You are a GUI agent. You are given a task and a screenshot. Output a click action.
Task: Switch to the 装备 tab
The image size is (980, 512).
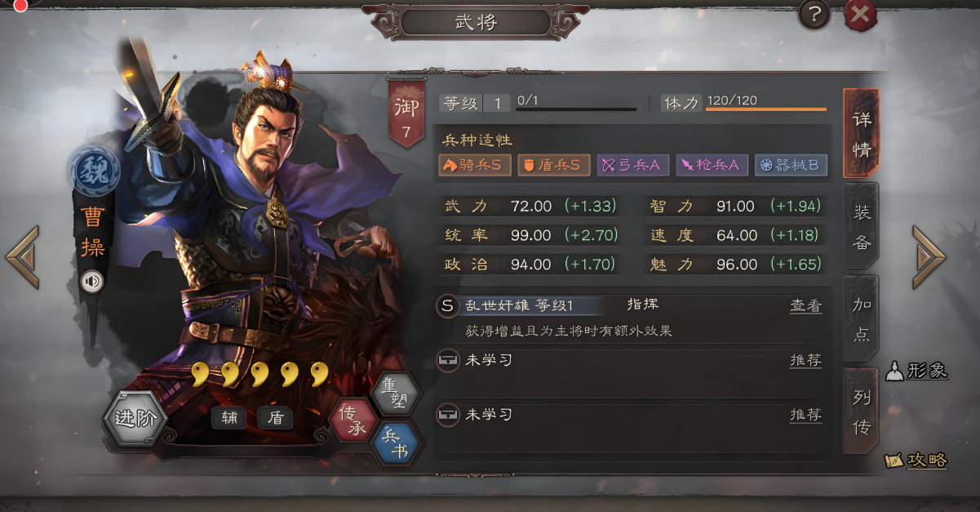(x=862, y=228)
